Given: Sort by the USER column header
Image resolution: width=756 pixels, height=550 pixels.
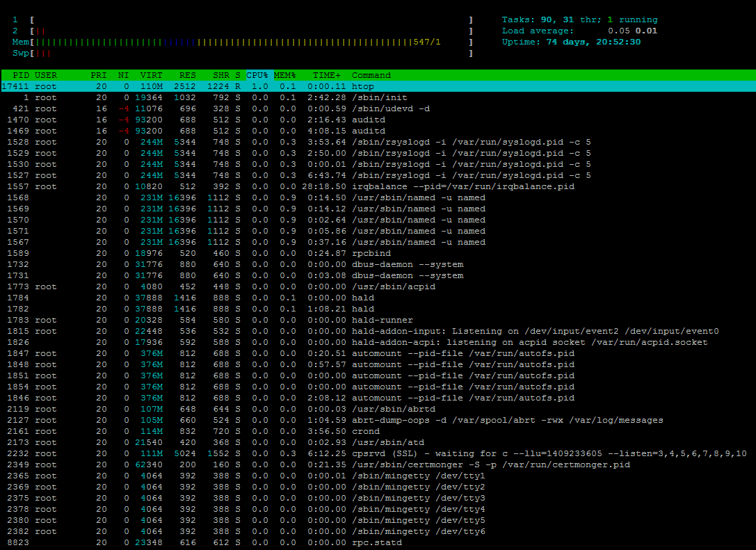Looking at the screenshot, I should click(45, 75).
